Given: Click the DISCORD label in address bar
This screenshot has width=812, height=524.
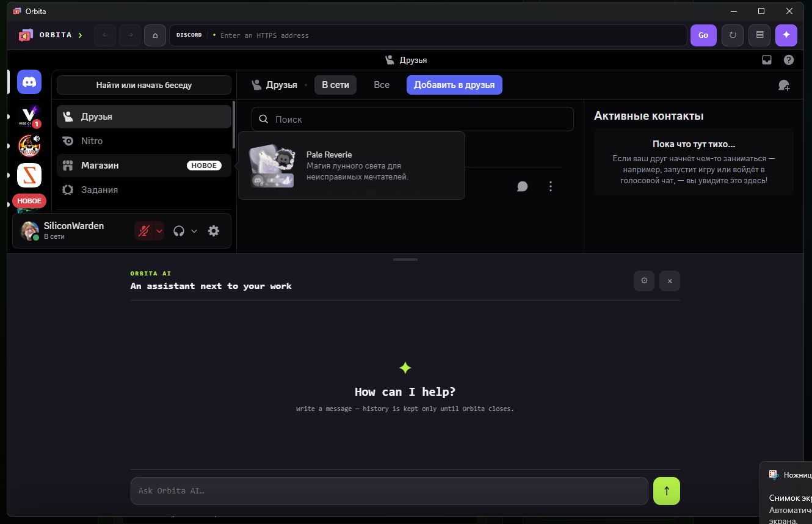Looking at the screenshot, I should point(189,35).
